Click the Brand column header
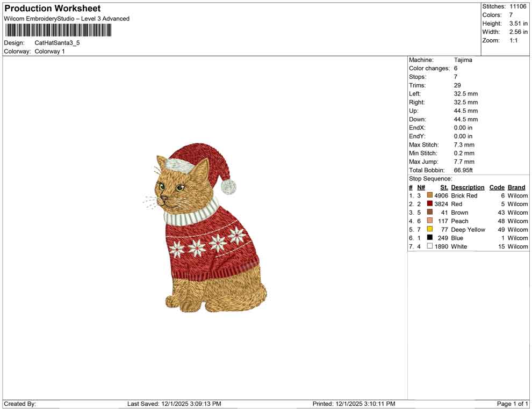 click(516, 187)
